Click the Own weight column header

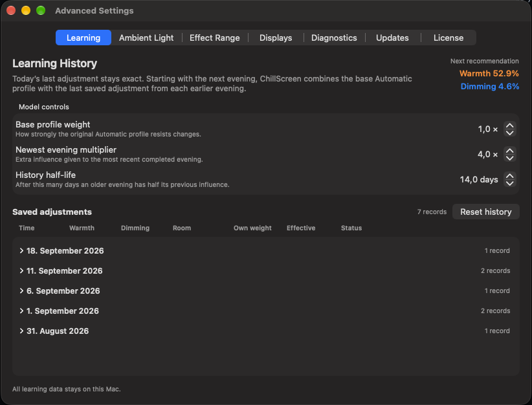[252, 228]
